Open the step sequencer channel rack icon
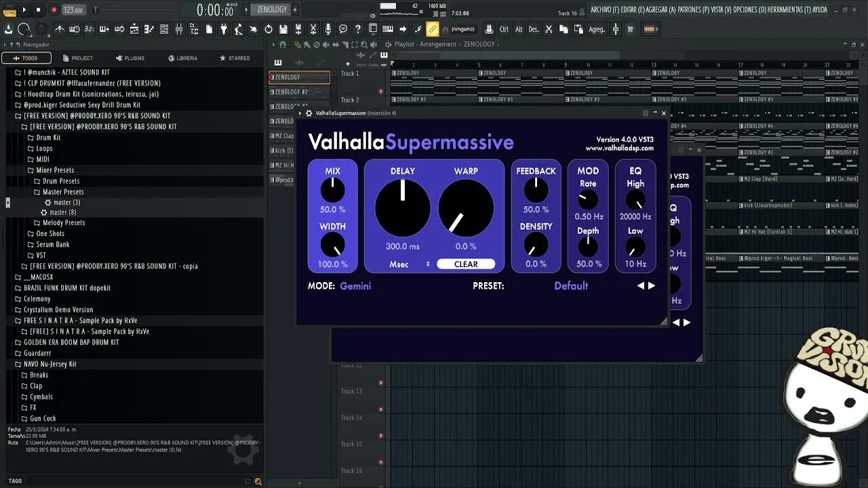 pyautogui.click(x=164, y=29)
